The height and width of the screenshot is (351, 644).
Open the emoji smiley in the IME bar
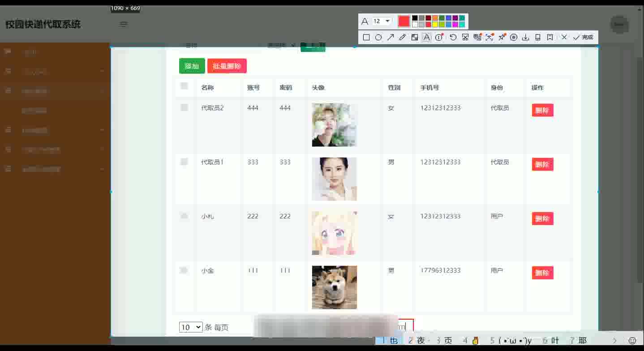point(632,341)
